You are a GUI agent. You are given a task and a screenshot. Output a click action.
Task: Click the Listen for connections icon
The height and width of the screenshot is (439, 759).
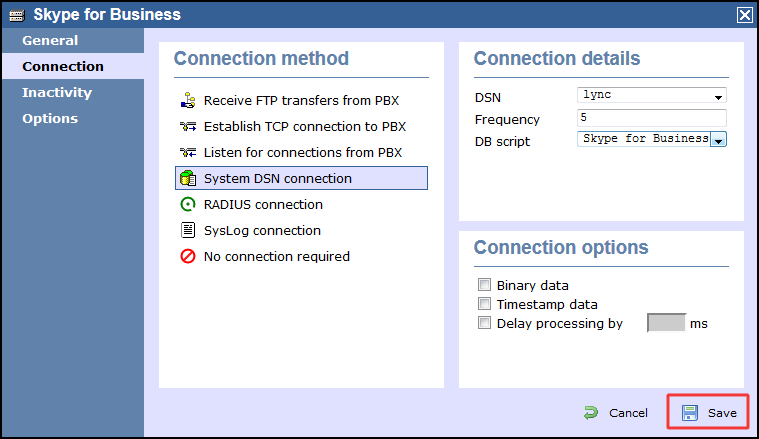[186, 153]
